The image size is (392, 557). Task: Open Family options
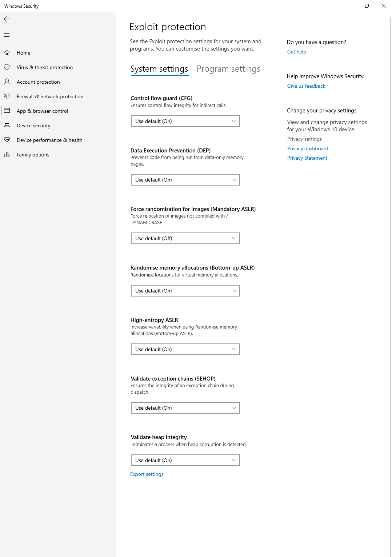(33, 155)
